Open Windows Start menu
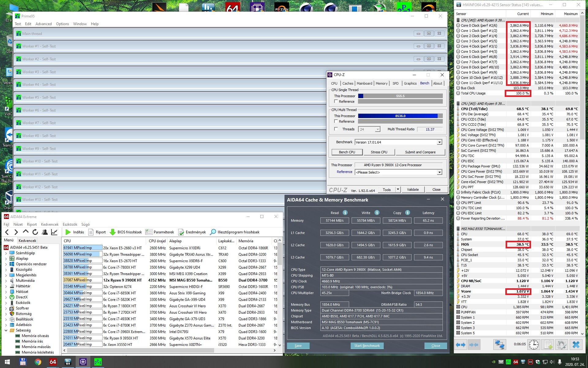 tap(7, 362)
